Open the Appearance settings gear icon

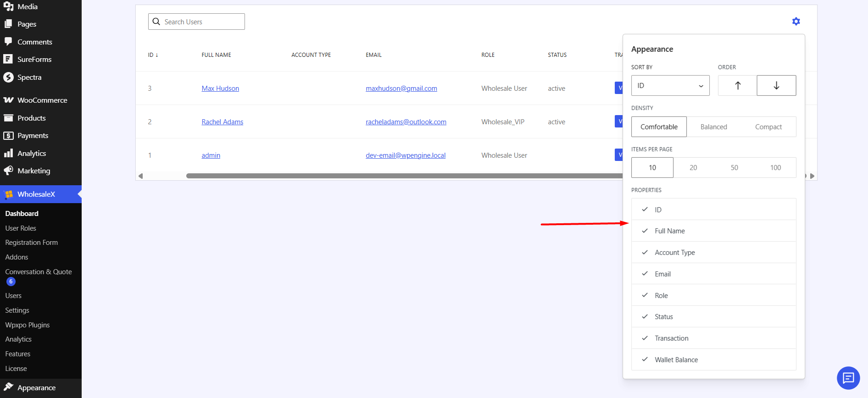(x=796, y=22)
